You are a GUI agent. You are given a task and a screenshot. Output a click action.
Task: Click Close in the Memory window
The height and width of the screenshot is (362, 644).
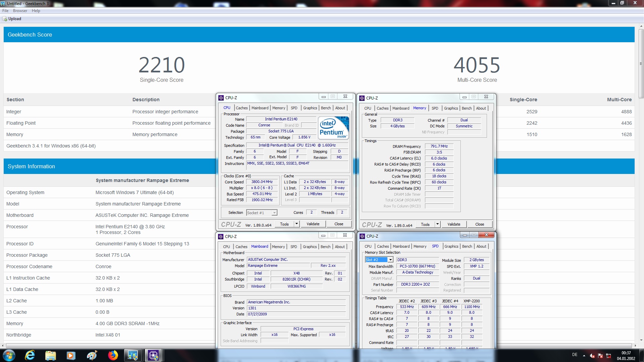(480, 224)
